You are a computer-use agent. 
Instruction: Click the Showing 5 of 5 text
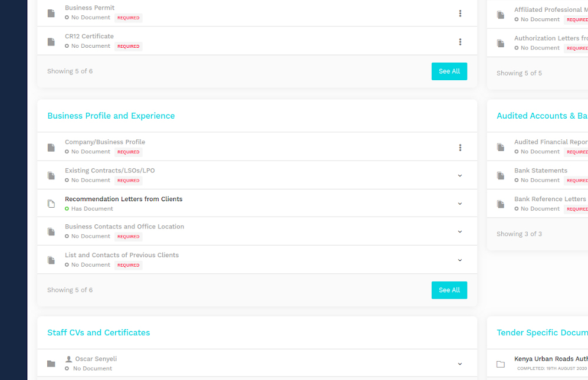click(519, 73)
